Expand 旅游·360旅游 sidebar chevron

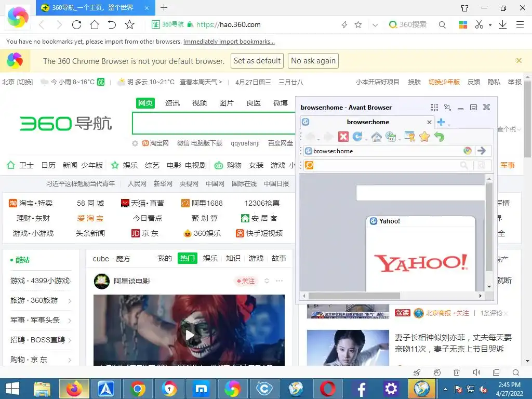[70, 301]
